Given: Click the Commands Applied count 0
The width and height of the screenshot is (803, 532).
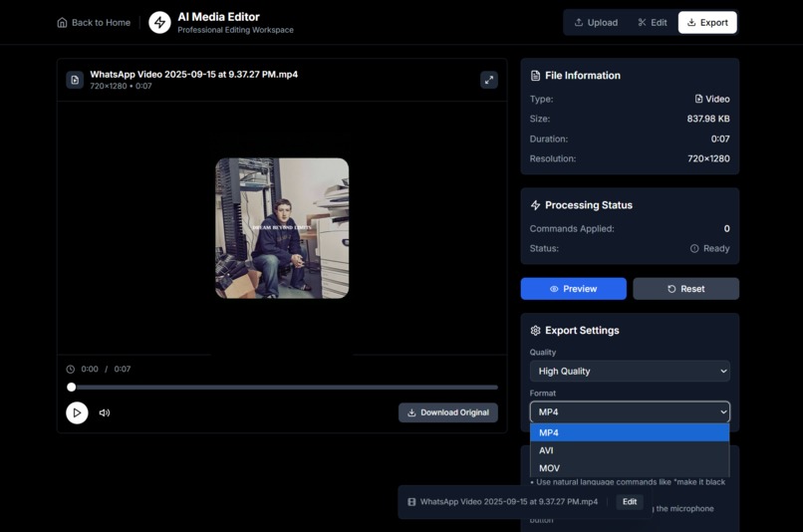Looking at the screenshot, I should pos(726,229).
